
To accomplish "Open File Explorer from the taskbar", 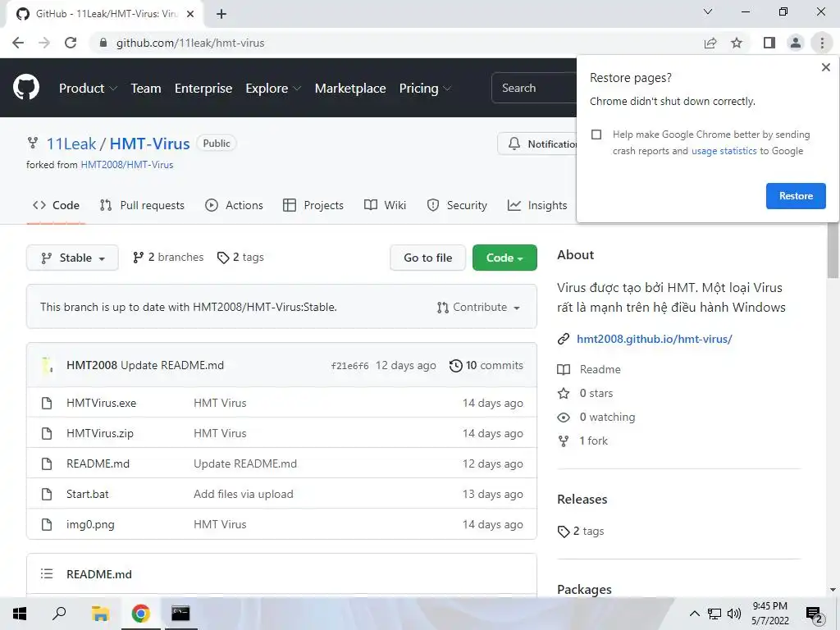I will tap(100, 614).
